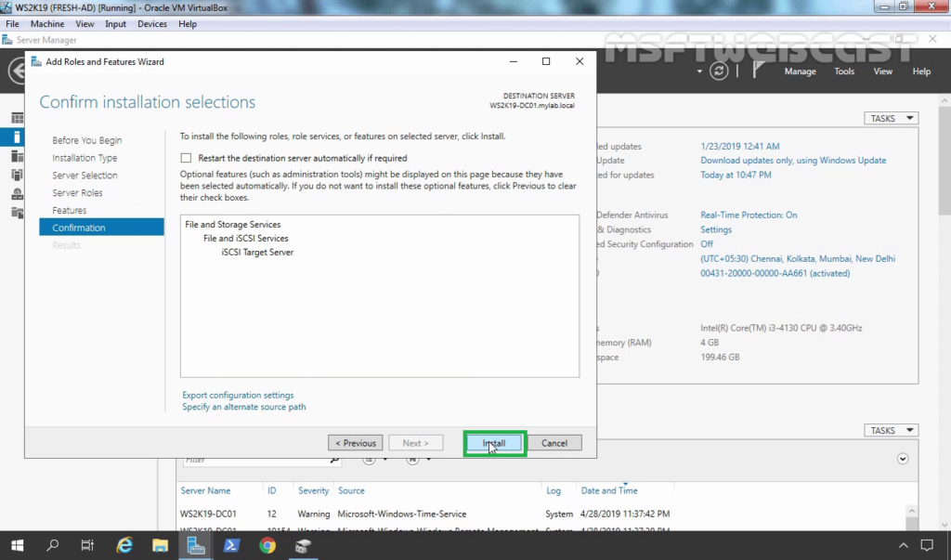Image resolution: width=951 pixels, height=560 pixels.
Task: Select the Confirmation wizard step
Action: pos(101,228)
